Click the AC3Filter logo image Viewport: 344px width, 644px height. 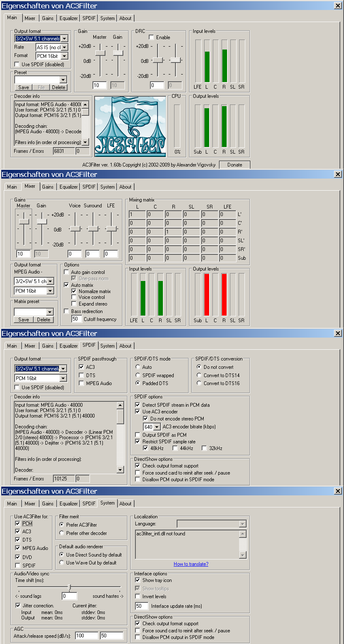pyautogui.click(x=130, y=127)
